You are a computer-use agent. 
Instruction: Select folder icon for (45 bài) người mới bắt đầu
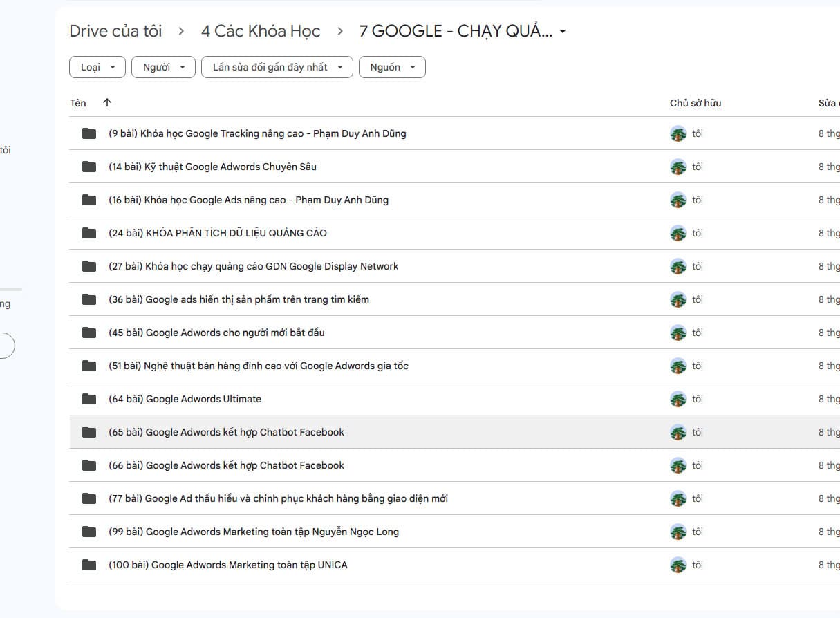click(89, 333)
